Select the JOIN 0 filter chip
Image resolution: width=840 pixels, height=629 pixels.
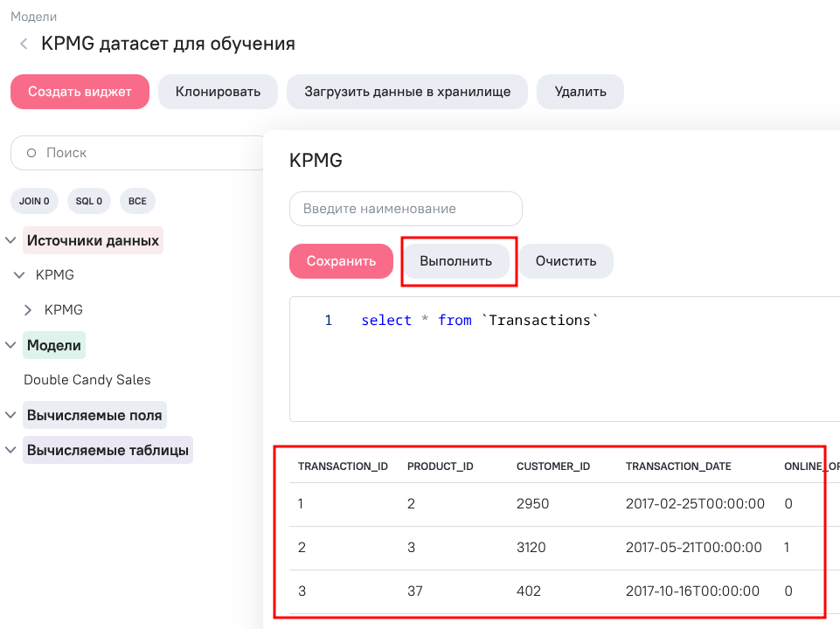click(x=34, y=201)
